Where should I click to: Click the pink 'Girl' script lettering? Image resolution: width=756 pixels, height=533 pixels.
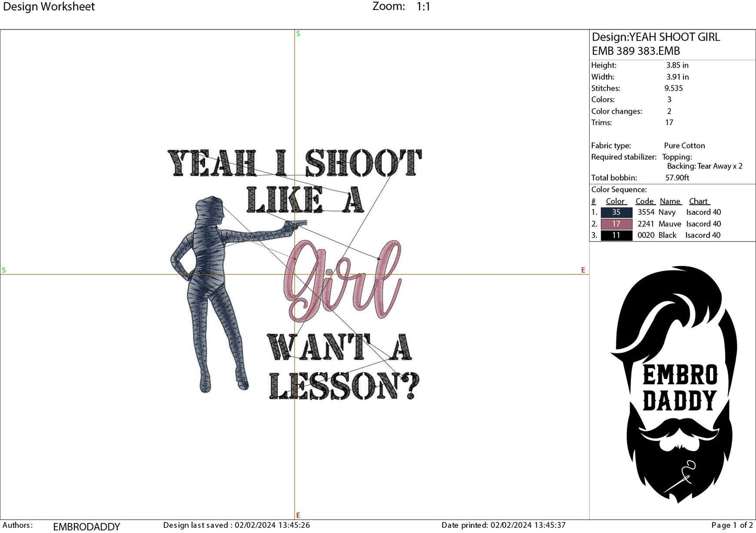point(343,281)
